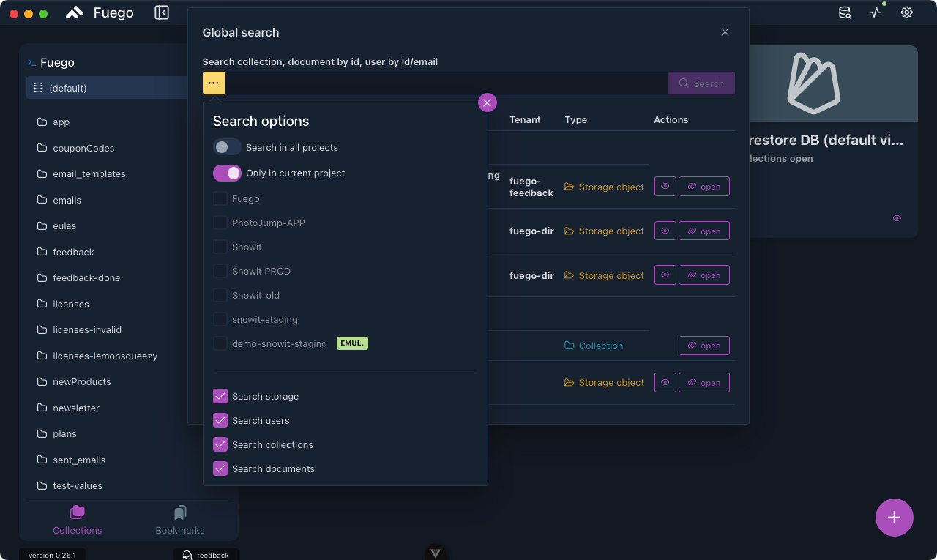
Task: Check the Snowit project checkbox
Action: [220, 247]
